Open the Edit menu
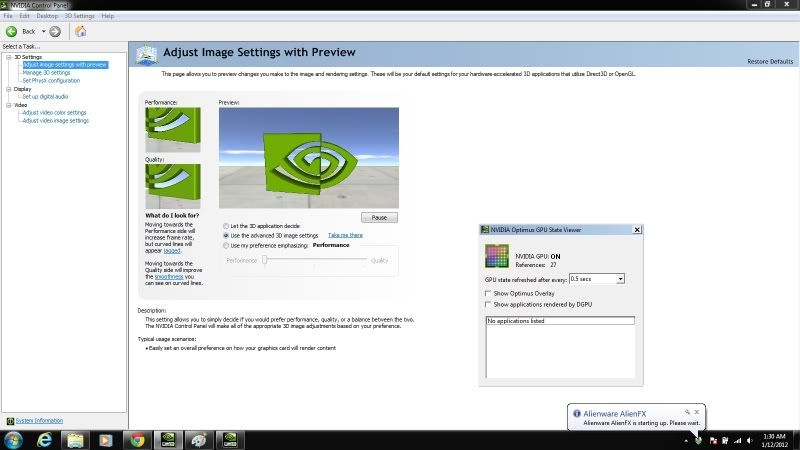The image size is (800, 450). tap(24, 16)
